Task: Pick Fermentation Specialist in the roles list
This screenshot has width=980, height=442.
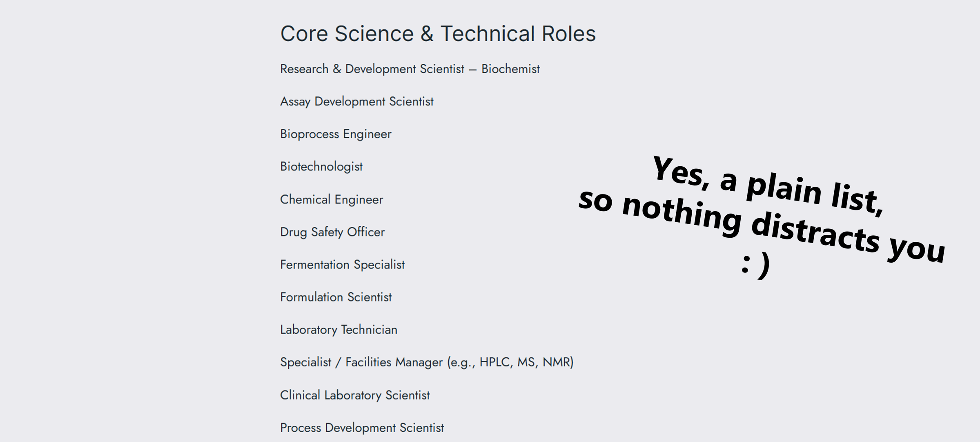Action: point(342,265)
